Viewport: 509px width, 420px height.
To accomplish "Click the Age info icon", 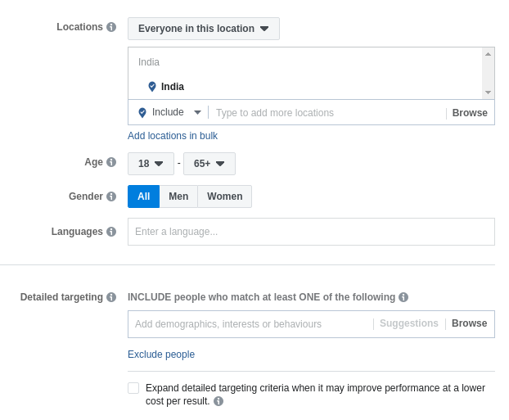I will (111, 162).
